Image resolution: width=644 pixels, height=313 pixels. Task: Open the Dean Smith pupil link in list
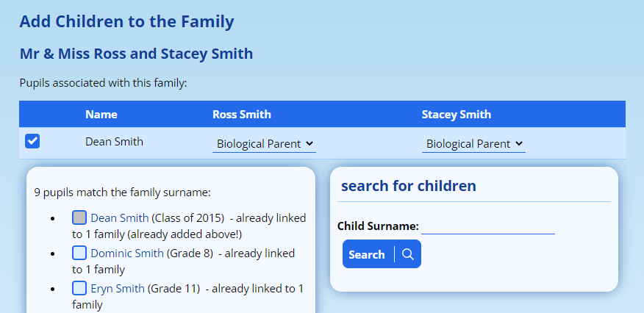[120, 218]
